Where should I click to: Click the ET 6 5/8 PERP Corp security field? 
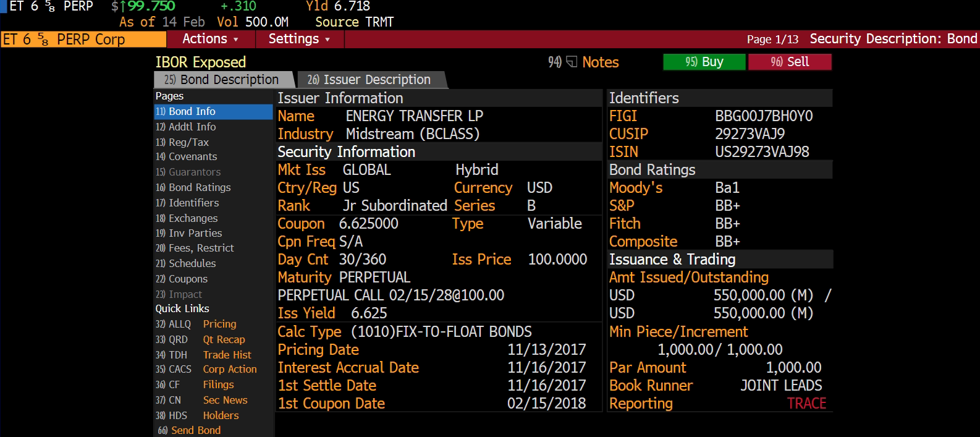(83, 39)
